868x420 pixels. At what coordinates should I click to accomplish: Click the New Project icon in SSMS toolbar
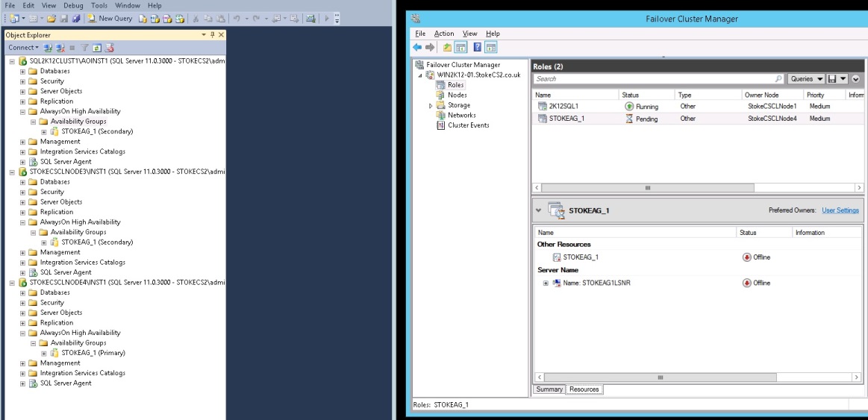tap(14, 18)
